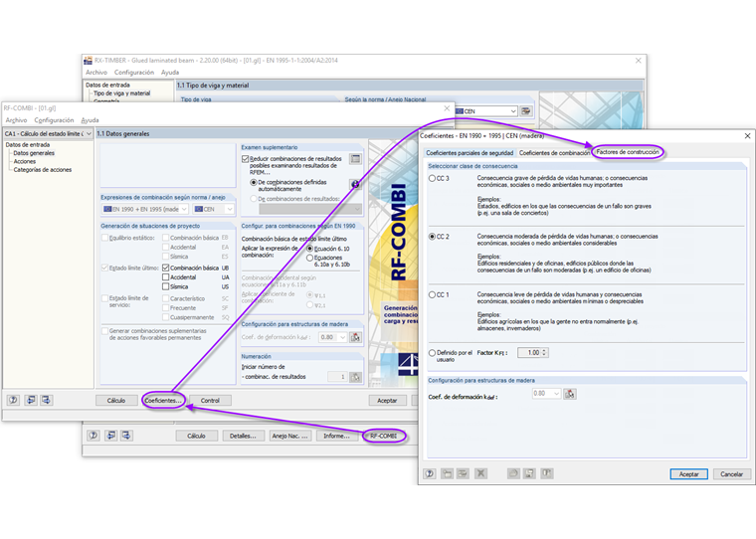Screen dimensions: 756x539
Task: Select consequence class CC 1
Action: point(432,294)
